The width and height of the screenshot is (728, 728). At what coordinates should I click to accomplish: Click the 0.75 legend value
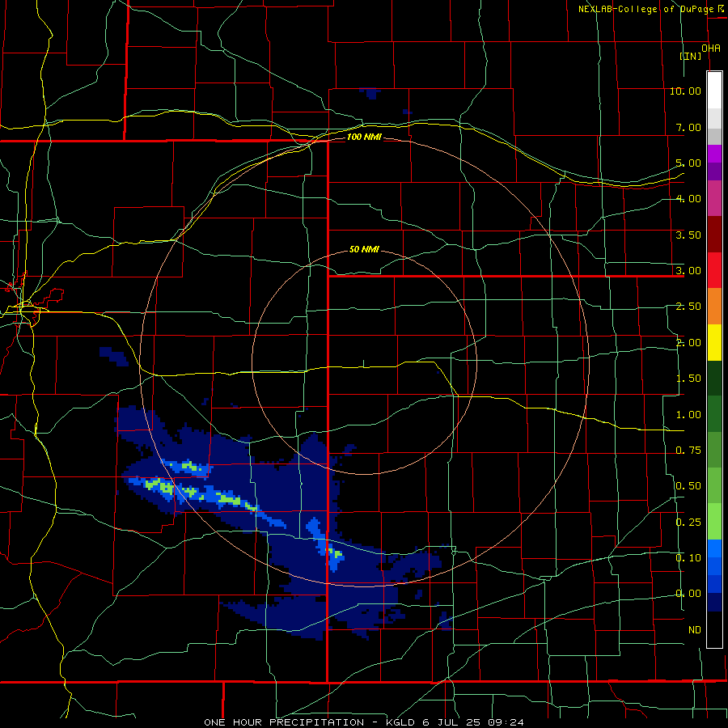(x=688, y=451)
